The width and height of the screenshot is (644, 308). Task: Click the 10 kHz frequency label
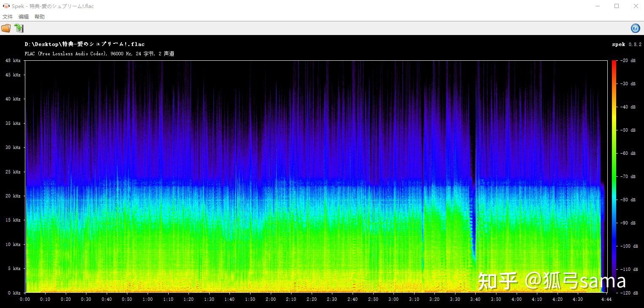click(13, 245)
